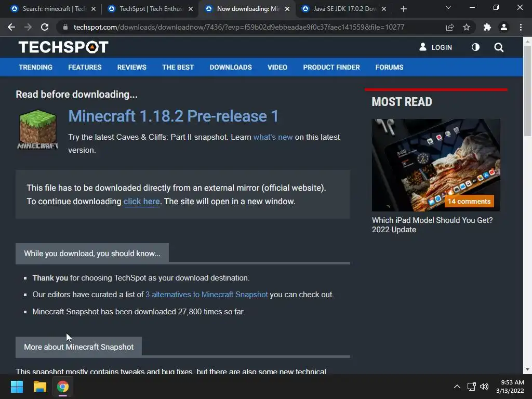Open THE BEST nav item
This screenshot has width=532, height=399.
[x=178, y=67]
